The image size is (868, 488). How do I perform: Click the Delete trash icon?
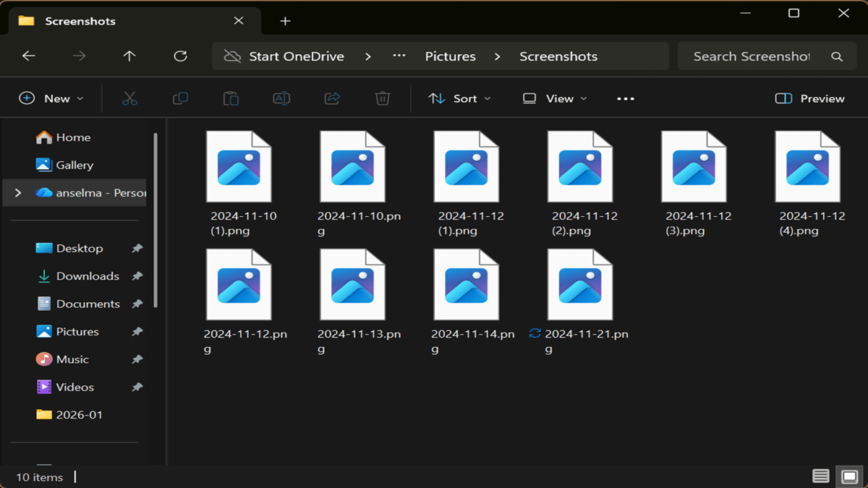383,98
